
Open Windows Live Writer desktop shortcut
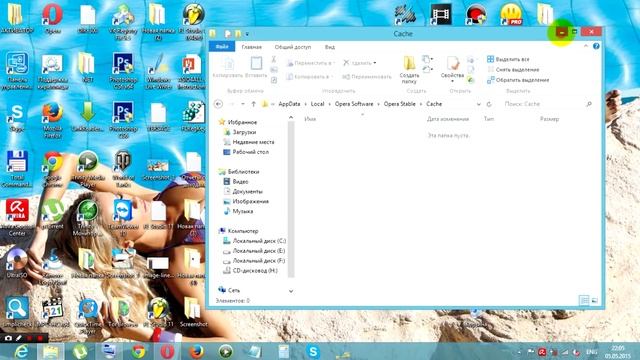tap(158, 71)
